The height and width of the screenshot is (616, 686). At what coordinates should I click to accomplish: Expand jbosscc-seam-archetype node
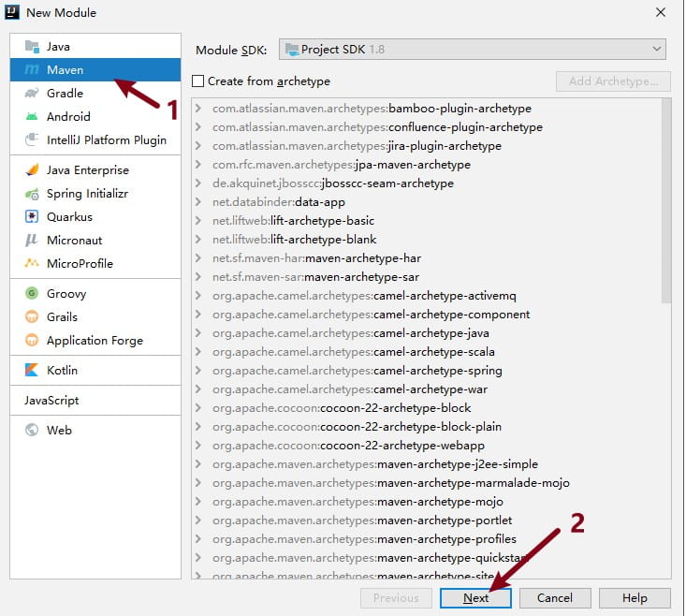pos(198,183)
